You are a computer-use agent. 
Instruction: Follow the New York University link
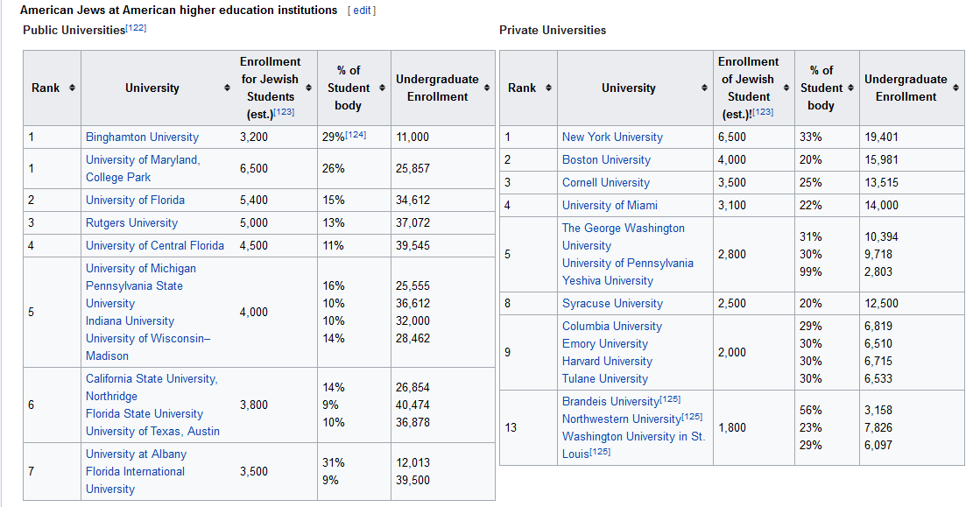pyautogui.click(x=612, y=137)
